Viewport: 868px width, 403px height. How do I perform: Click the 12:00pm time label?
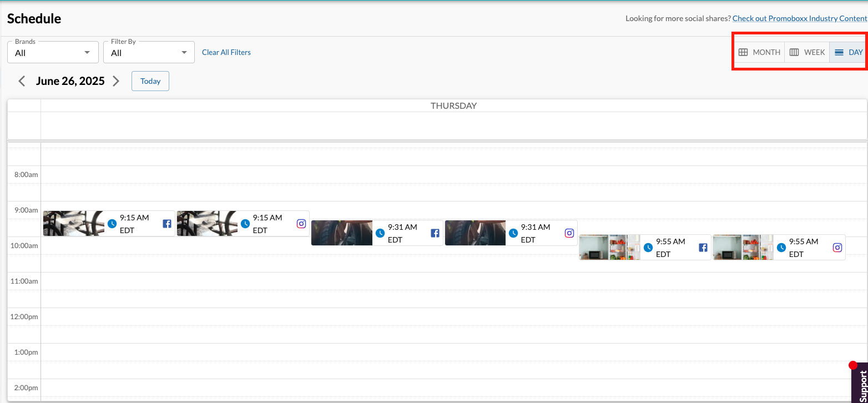tap(24, 316)
